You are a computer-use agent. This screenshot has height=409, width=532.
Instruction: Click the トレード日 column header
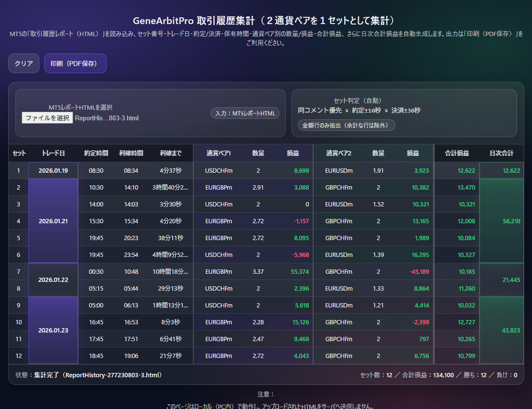click(53, 153)
